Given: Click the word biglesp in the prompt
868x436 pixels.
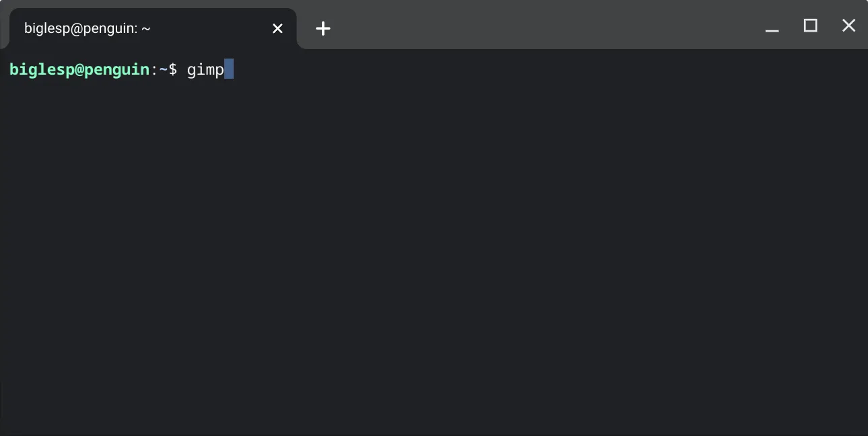Looking at the screenshot, I should [x=42, y=69].
